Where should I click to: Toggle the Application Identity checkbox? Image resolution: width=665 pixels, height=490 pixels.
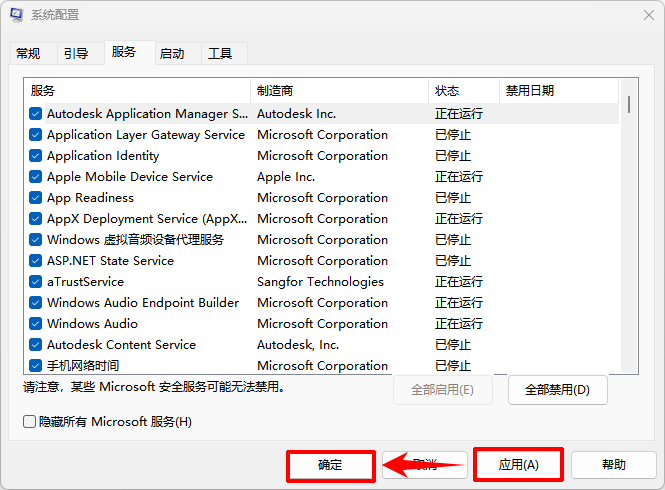[x=36, y=156]
